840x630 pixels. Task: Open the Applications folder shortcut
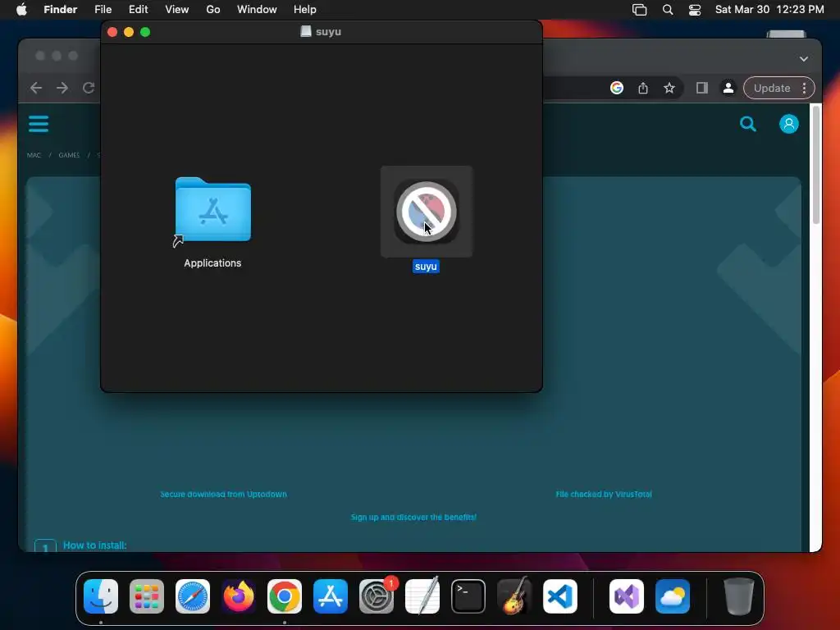tap(212, 211)
